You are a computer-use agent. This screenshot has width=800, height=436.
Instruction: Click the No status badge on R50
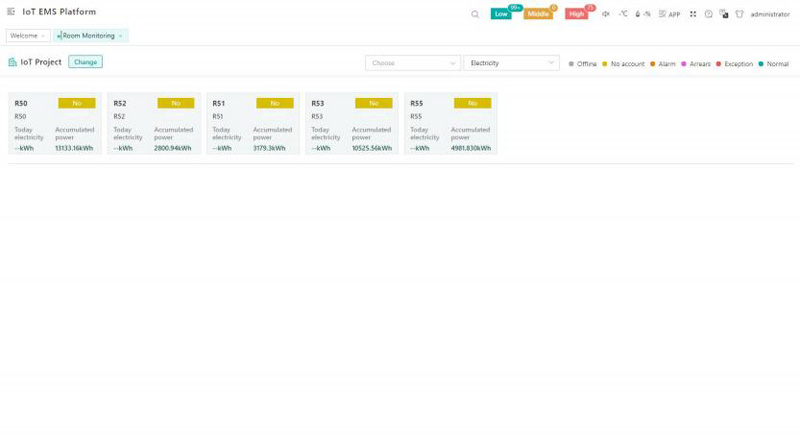[77, 103]
